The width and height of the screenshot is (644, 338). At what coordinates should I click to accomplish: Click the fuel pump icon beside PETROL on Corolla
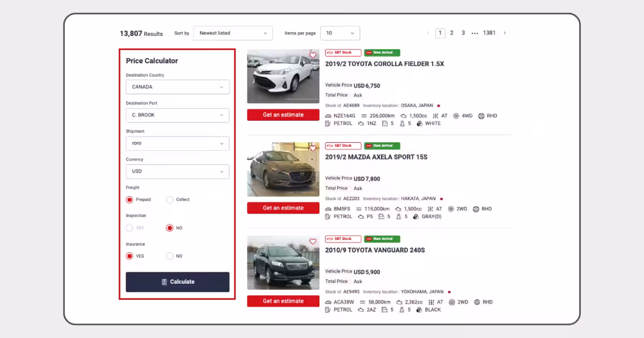click(x=328, y=123)
